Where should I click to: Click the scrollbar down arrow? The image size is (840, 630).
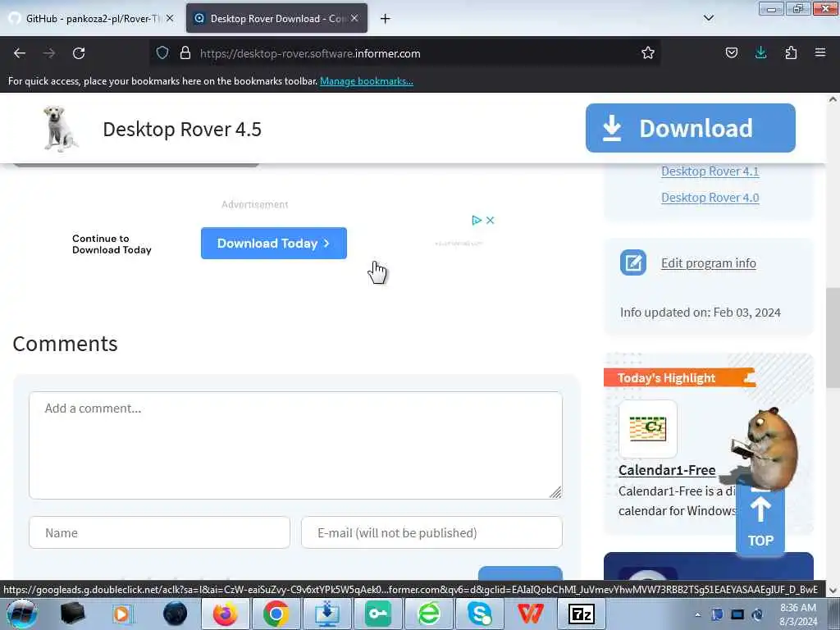[833, 591]
